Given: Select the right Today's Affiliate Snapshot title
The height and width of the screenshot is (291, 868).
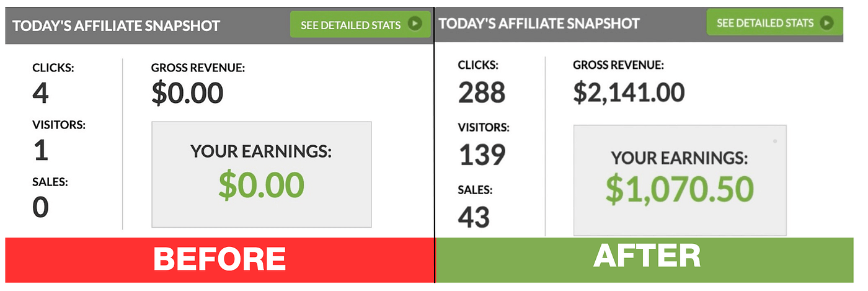Looking at the screenshot, I should [x=539, y=24].
